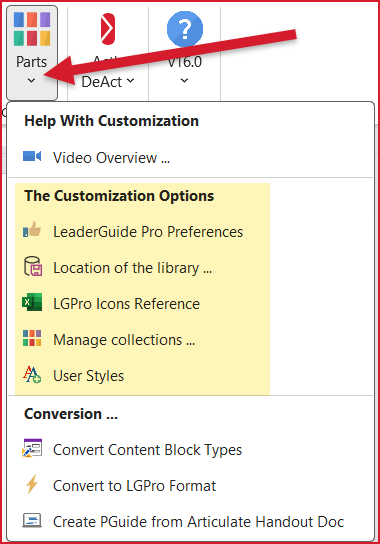The width and height of the screenshot is (380, 544).
Task: Open LGPro Icons Reference
Action: [x=127, y=304]
